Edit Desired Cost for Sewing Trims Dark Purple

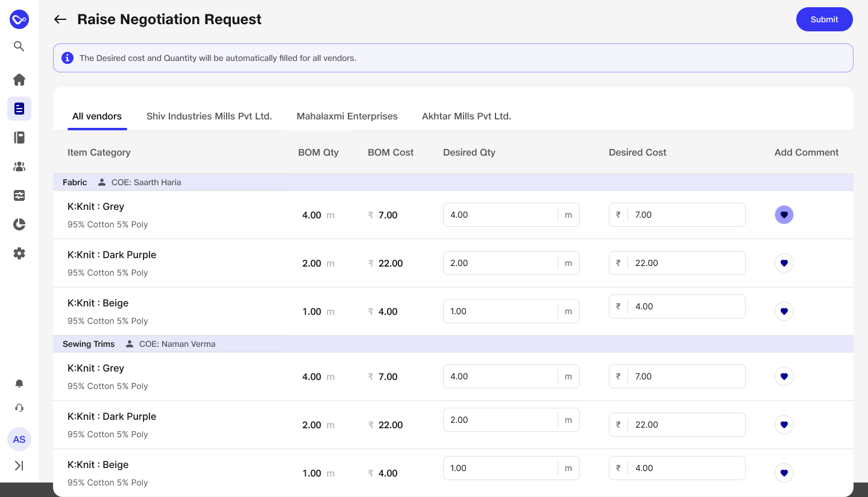coord(677,425)
